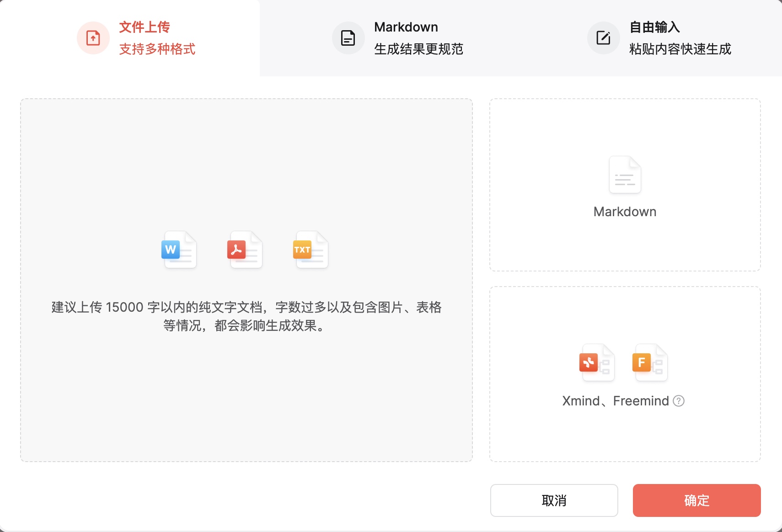
Task: Click the 支持多种格式 subtitle
Action: click(x=157, y=49)
